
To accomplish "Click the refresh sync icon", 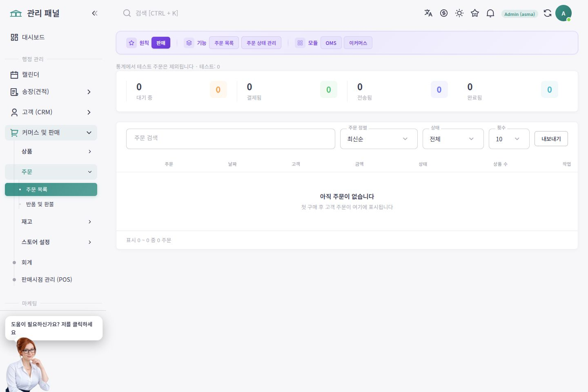I will (548, 13).
